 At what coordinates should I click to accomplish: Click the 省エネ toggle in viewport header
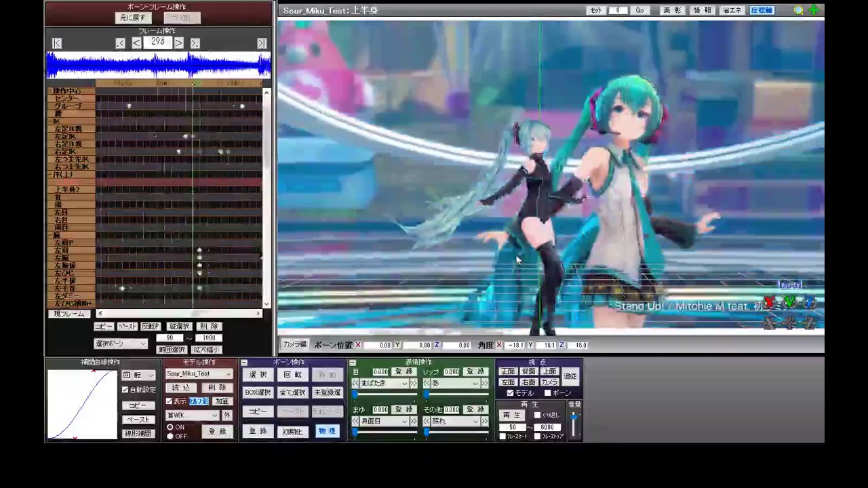coord(732,10)
